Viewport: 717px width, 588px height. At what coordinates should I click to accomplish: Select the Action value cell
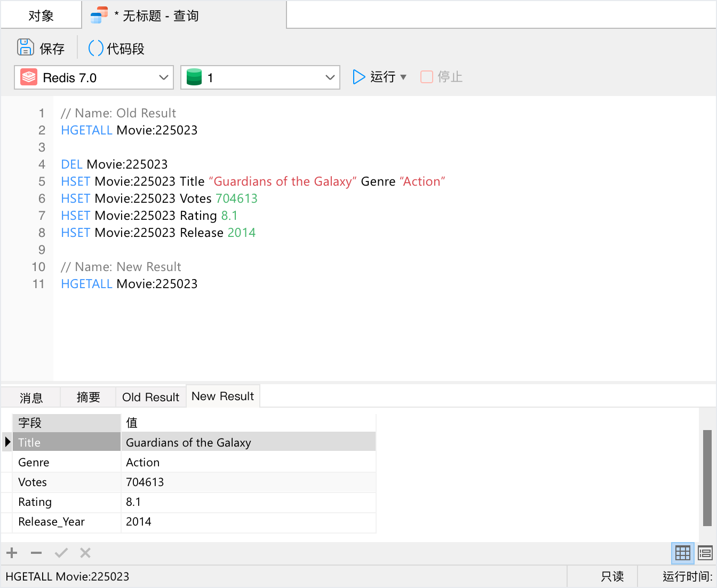249,462
